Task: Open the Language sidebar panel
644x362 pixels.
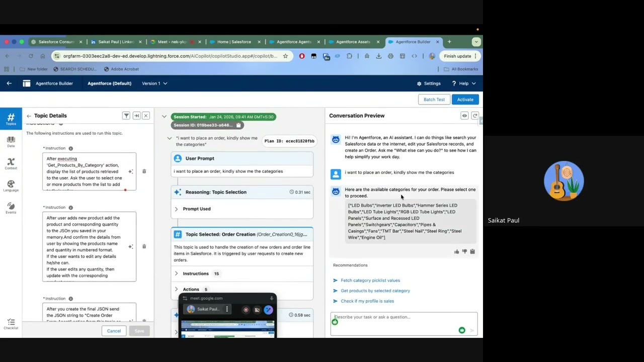Action: coord(11,186)
